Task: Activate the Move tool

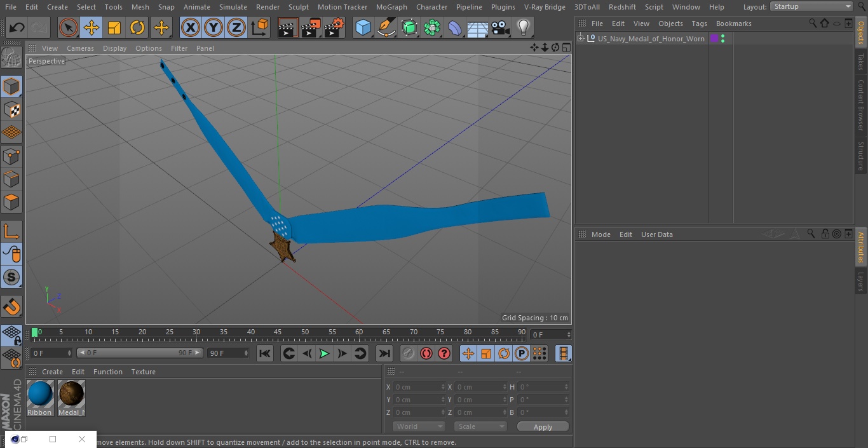Action: click(x=92, y=28)
